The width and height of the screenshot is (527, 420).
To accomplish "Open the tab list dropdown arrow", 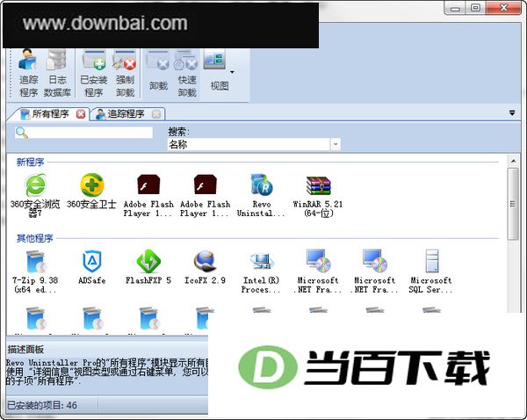I will click(512, 113).
